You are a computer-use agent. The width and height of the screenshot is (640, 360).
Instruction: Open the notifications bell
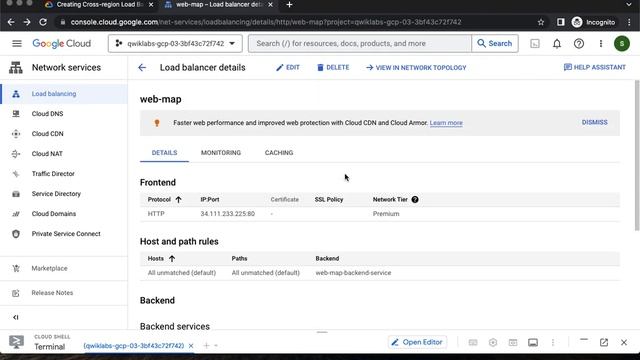click(x=557, y=43)
